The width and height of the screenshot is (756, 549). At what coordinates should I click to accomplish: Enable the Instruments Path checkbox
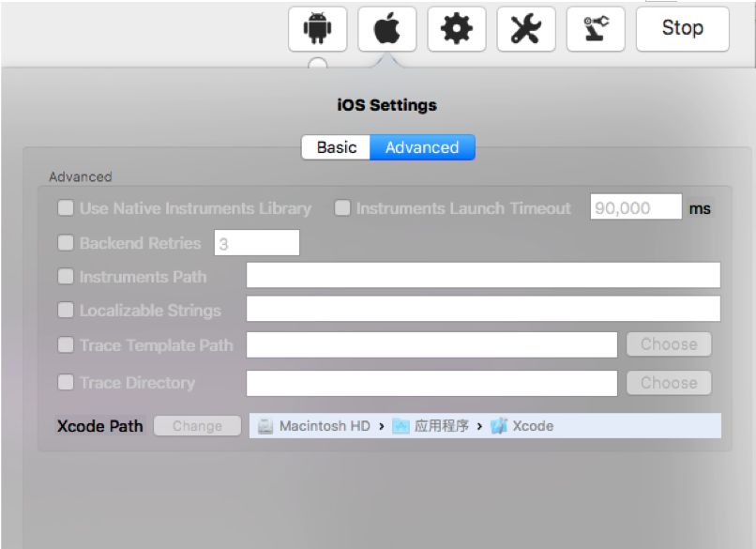click(x=66, y=277)
